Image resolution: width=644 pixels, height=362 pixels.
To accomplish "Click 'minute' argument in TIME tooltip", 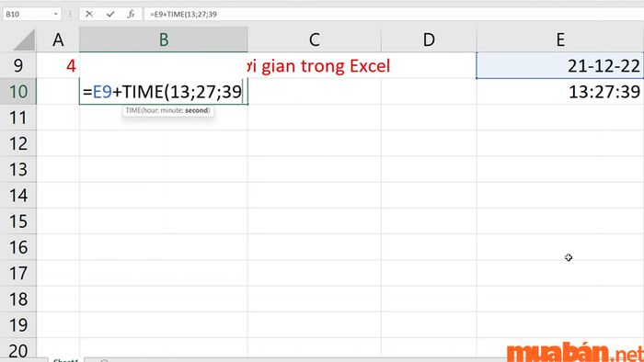I will (x=171, y=110).
